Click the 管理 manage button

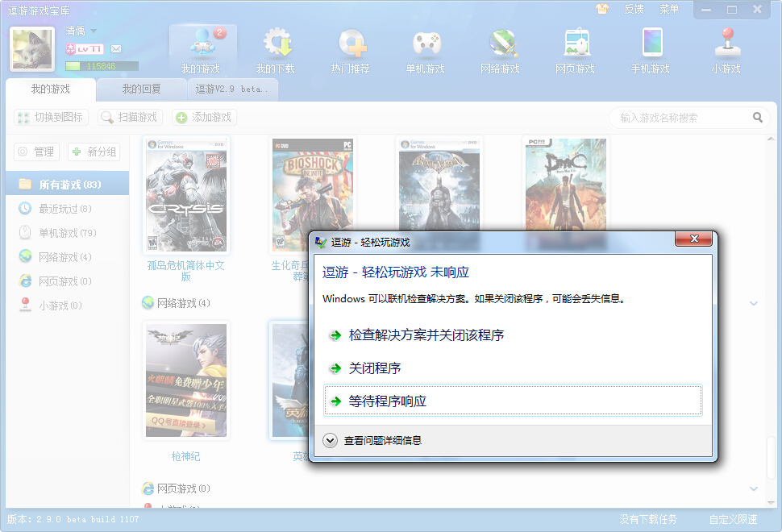click(x=36, y=152)
